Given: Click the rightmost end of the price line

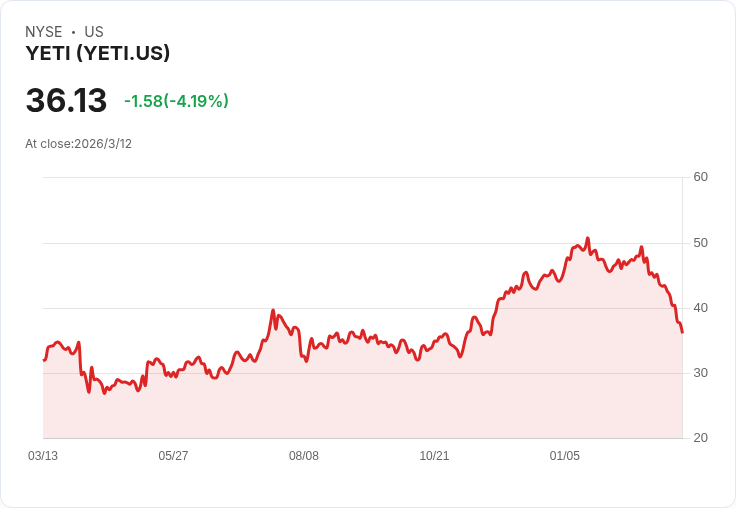Looking at the screenshot, I should pos(682,332).
